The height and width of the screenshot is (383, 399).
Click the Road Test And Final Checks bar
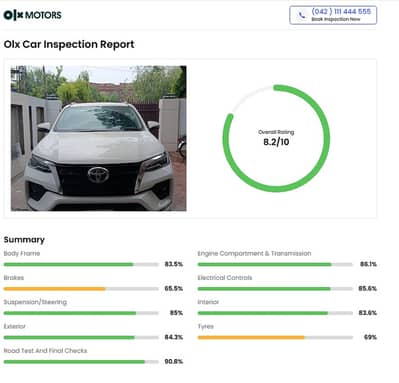[81, 362]
